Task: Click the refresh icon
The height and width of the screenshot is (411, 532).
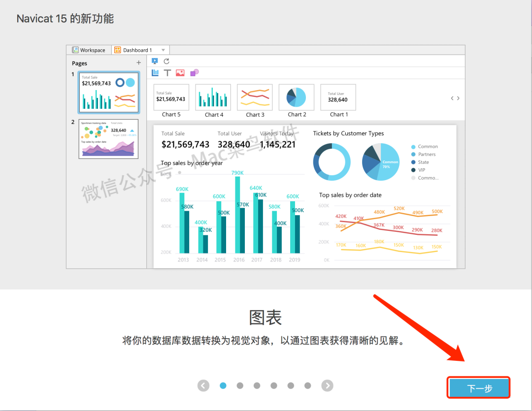Action: pyautogui.click(x=166, y=61)
